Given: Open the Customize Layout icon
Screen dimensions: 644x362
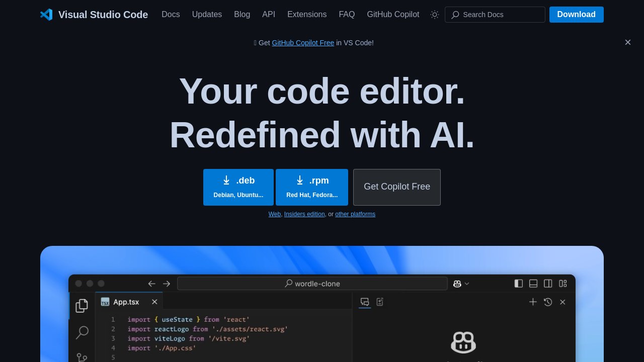Looking at the screenshot, I should (563, 284).
